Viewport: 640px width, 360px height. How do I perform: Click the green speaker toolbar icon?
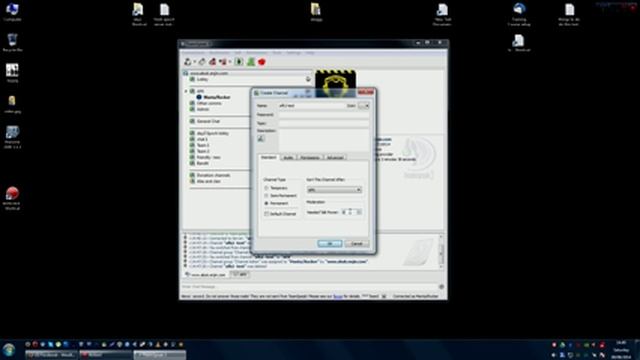tap(251, 62)
